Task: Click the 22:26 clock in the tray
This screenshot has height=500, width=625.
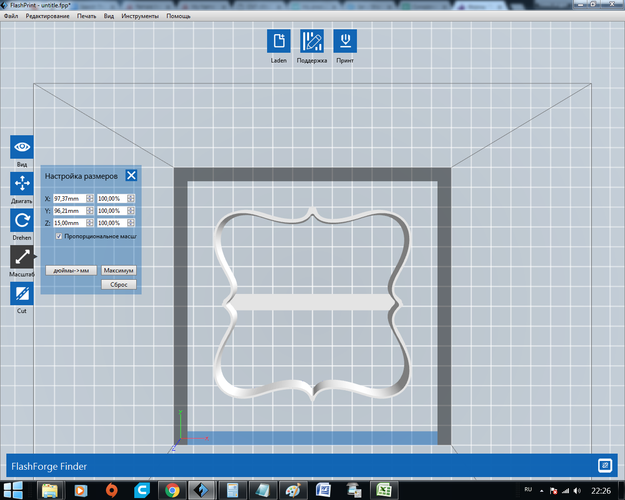Action: [601, 491]
